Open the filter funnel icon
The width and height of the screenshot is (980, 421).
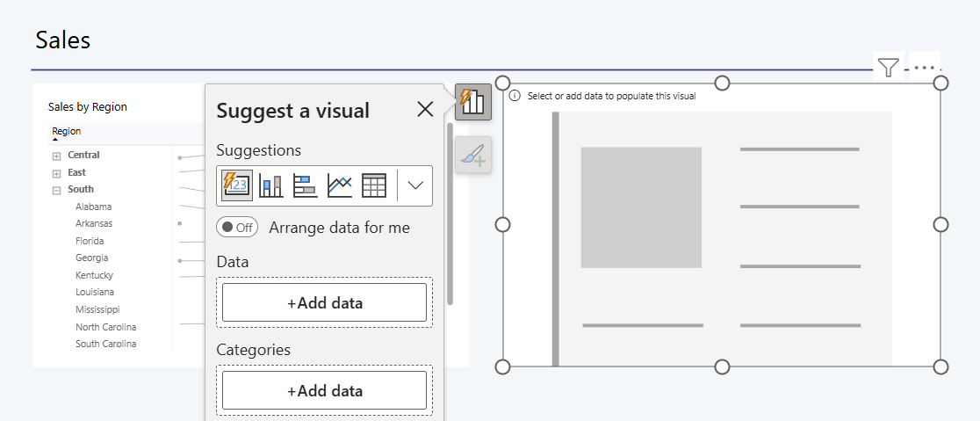[x=888, y=67]
